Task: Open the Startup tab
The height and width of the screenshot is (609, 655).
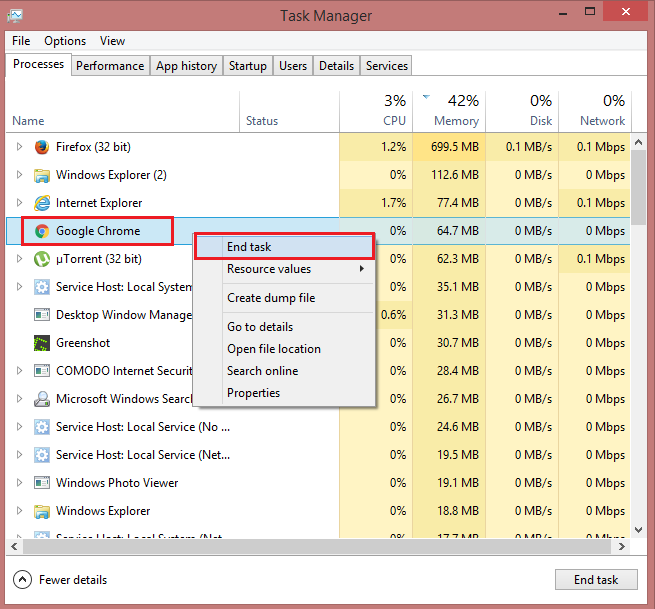Action: tap(247, 66)
